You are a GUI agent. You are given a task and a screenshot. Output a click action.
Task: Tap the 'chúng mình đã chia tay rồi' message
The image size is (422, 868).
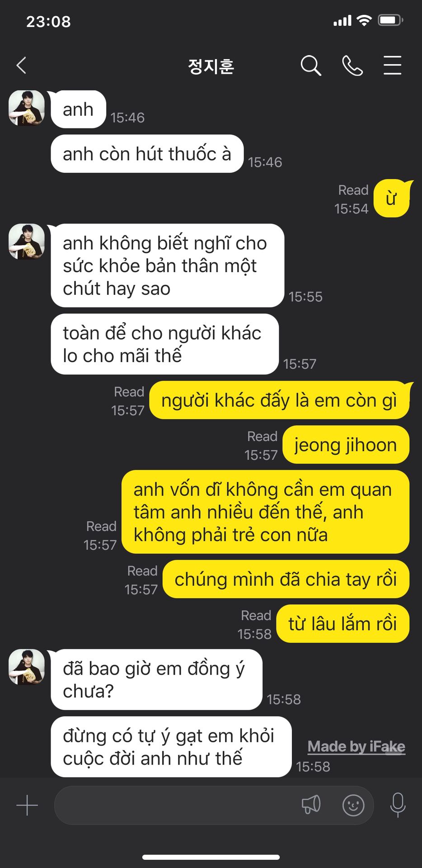click(x=286, y=579)
